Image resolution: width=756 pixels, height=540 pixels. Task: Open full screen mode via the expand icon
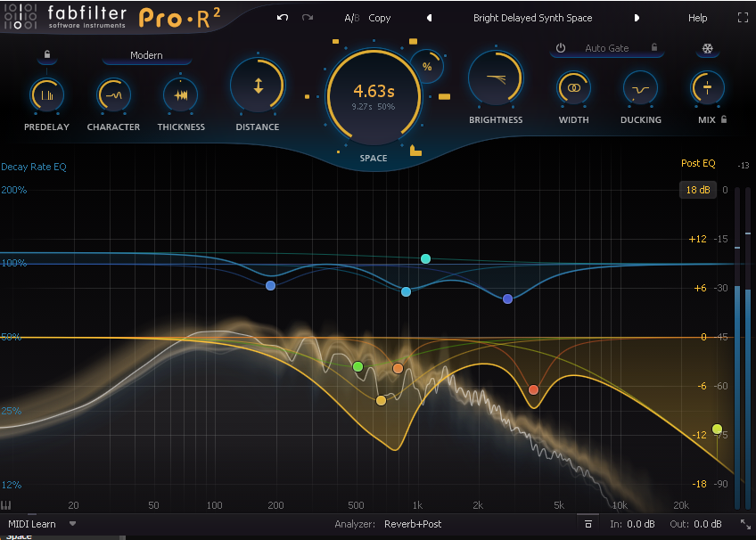pos(743,17)
